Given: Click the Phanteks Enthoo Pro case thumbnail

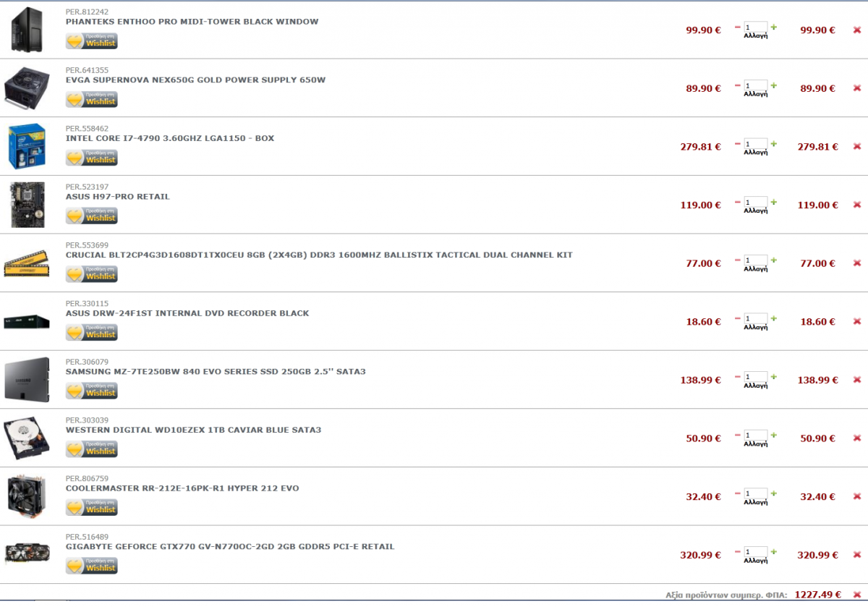Looking at the screenshot, I should [x=27, y=29].
